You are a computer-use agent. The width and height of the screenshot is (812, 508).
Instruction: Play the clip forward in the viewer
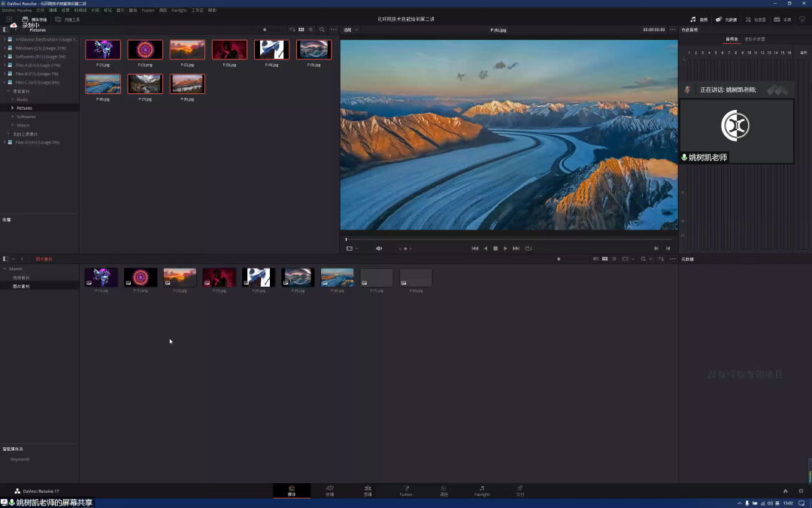pyautogui.click(x=505, y=248)
